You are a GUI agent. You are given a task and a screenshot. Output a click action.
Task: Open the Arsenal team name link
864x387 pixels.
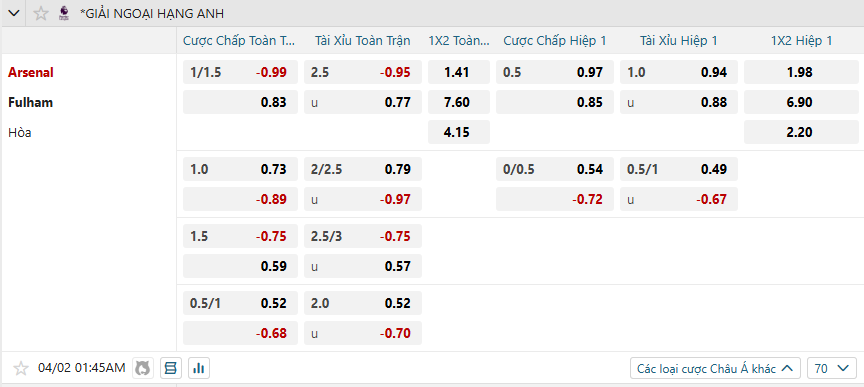tap(31, 72)
